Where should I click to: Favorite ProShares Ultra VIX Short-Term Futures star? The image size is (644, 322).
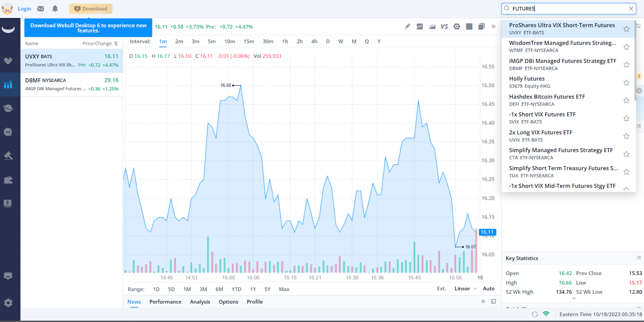(x=626, y=29)
